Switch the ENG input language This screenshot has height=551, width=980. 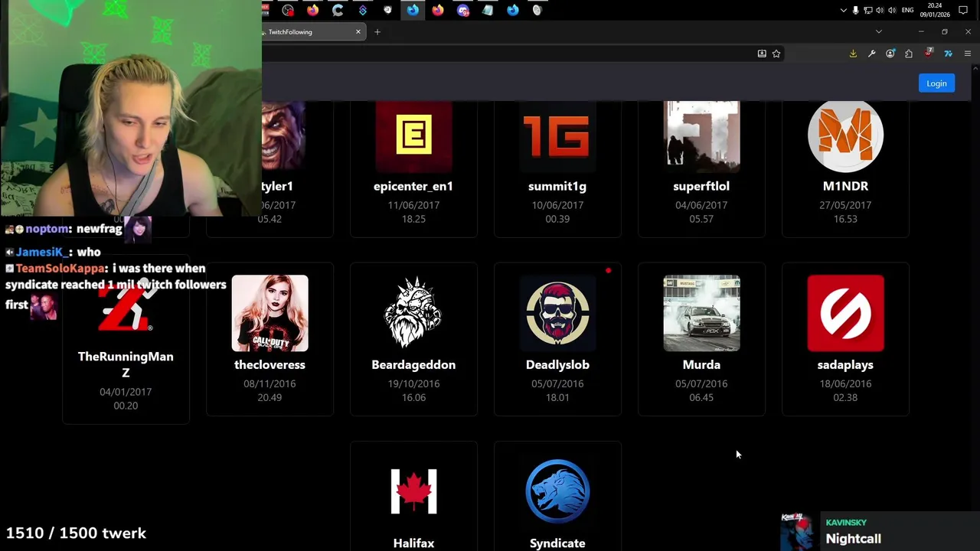point(907,10)
